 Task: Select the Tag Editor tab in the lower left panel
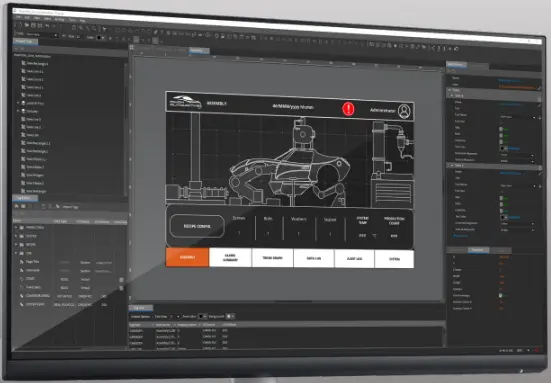(25, 198)
